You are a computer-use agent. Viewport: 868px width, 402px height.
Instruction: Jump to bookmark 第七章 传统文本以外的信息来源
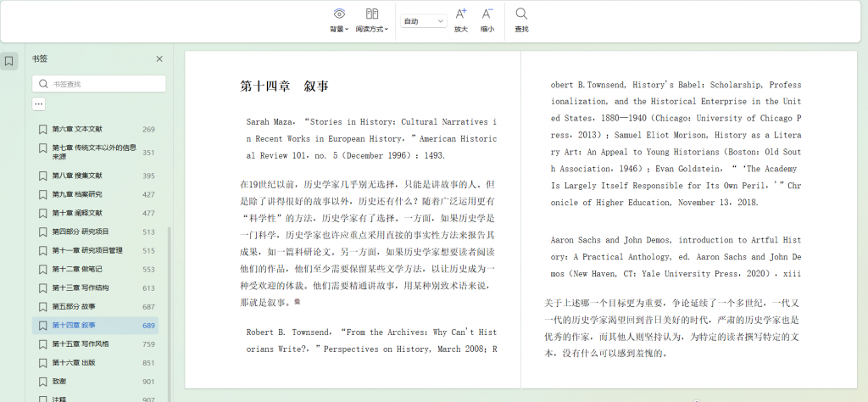[x=95, y=153]
